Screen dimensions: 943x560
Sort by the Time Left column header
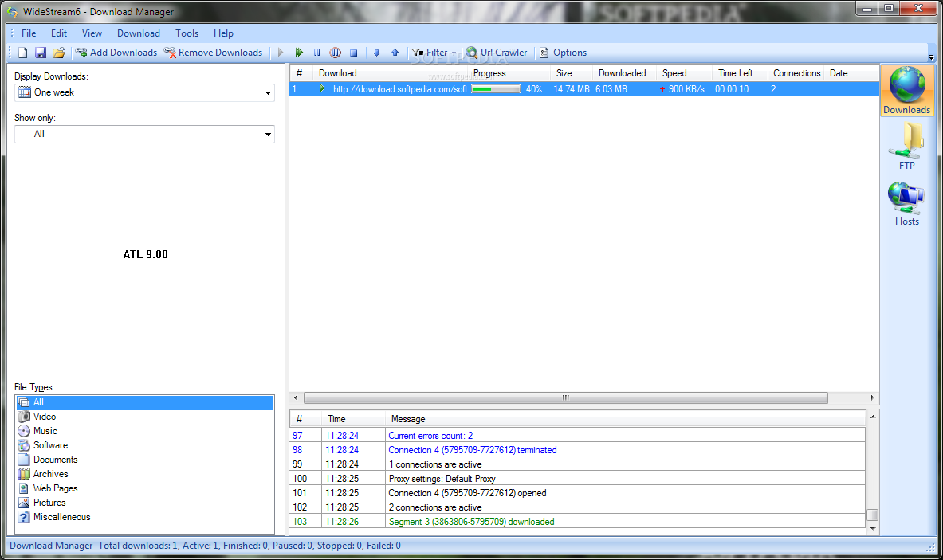tap(741, 73)
